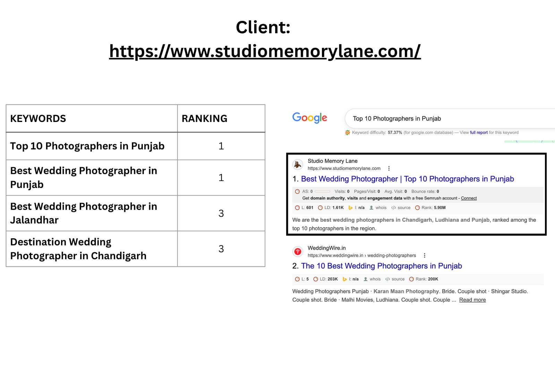Image resolution: width=555 pixels, height=392 pixels.
Task: Click the Semrush keyword difficulty icon
Action: pyautogui.click(x=347, y=132)
